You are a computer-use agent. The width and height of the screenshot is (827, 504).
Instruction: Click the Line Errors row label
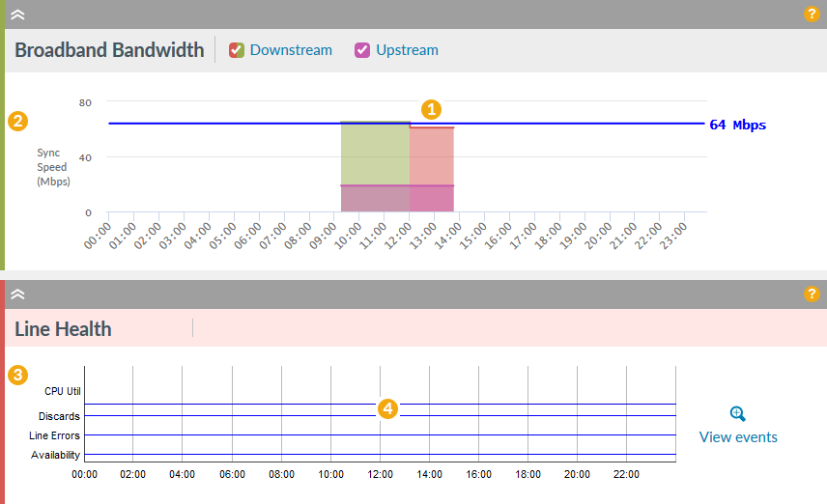click(x=54, y=435)
